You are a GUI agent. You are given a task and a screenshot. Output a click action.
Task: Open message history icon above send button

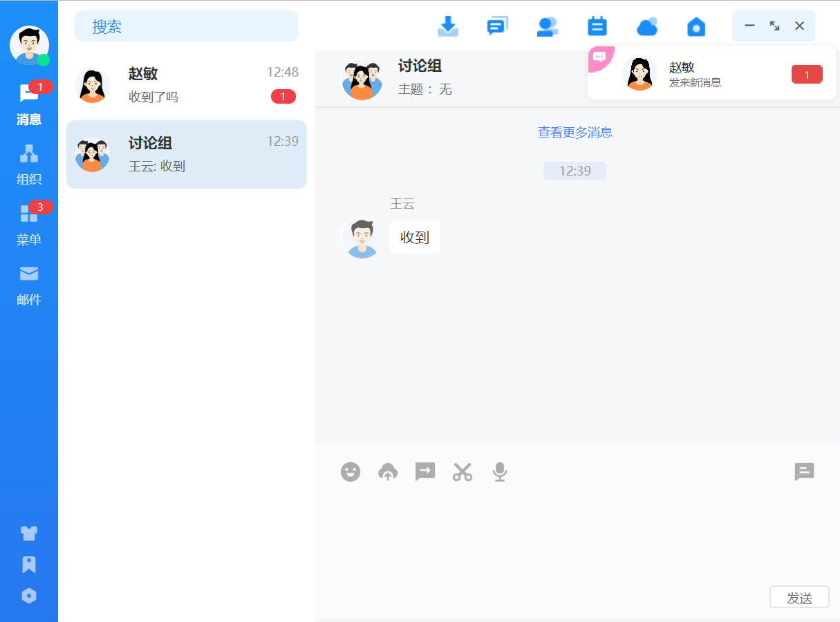[804, 472]
